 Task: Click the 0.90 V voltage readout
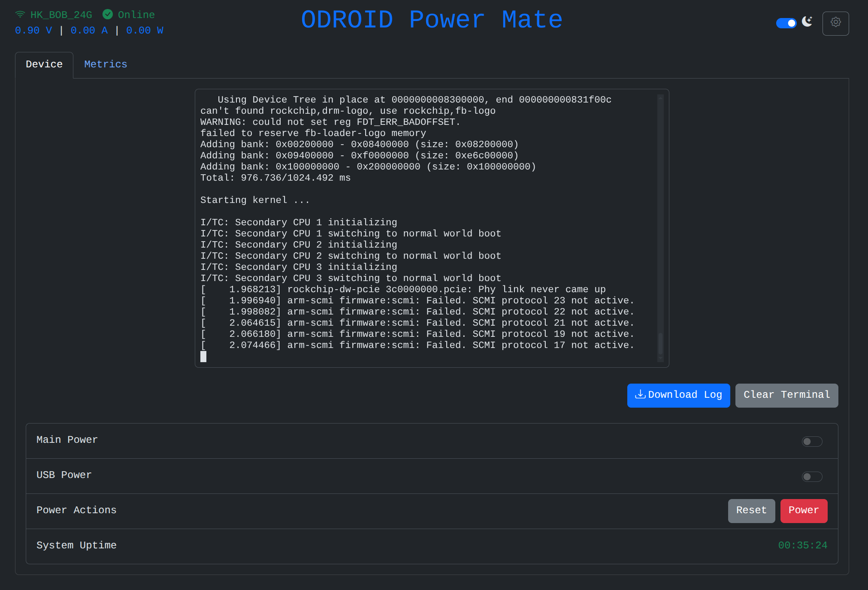(33, 30)
